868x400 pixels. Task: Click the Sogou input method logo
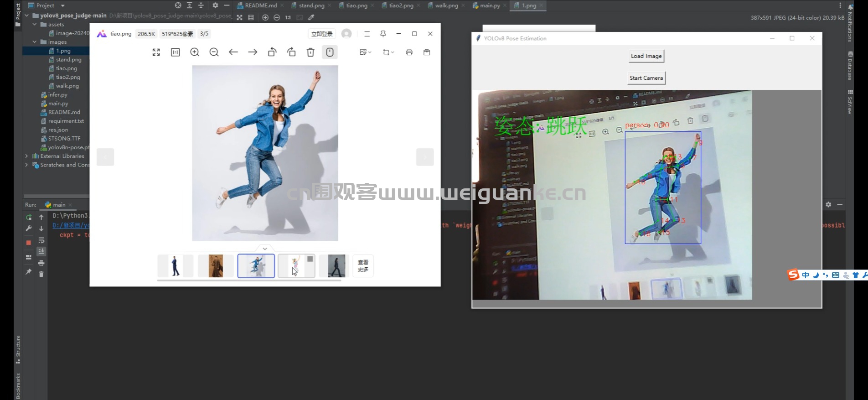pos(793,275)
